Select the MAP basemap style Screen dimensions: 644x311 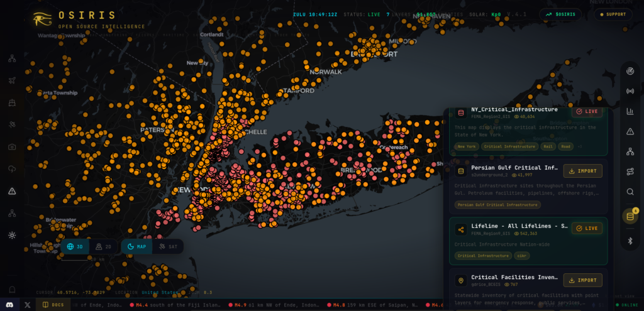[x=136, y=246]
